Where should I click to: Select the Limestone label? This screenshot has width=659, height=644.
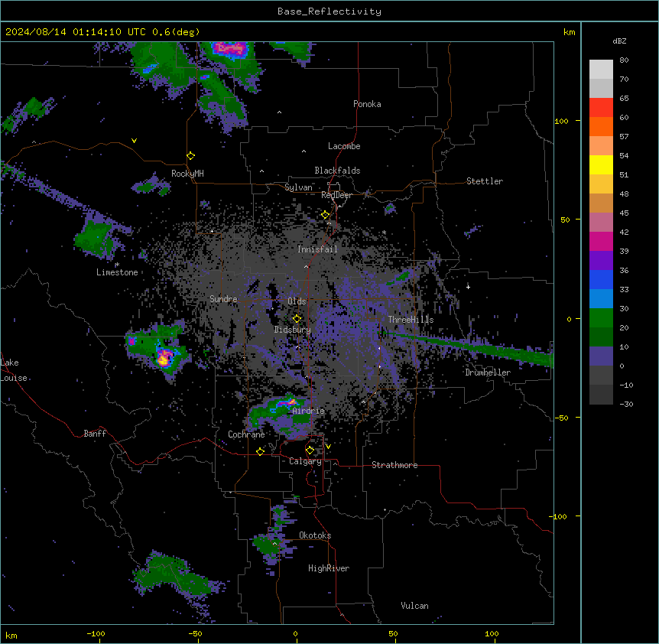point(117,272)
